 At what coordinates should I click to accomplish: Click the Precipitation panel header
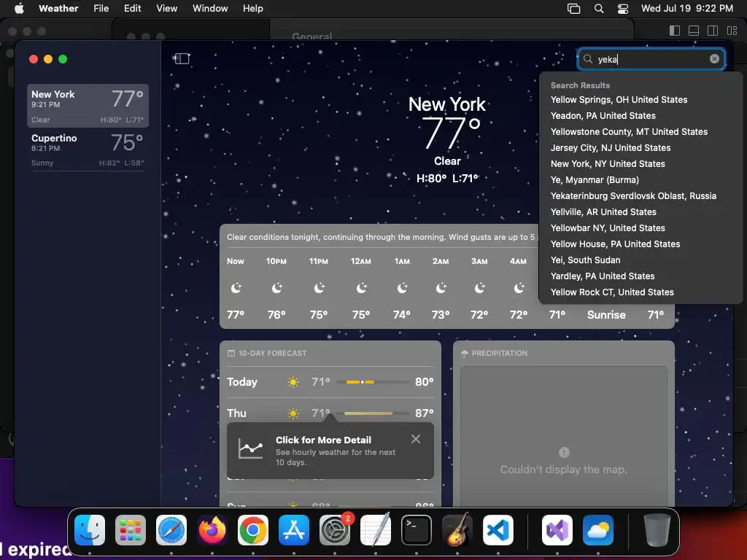494,354
